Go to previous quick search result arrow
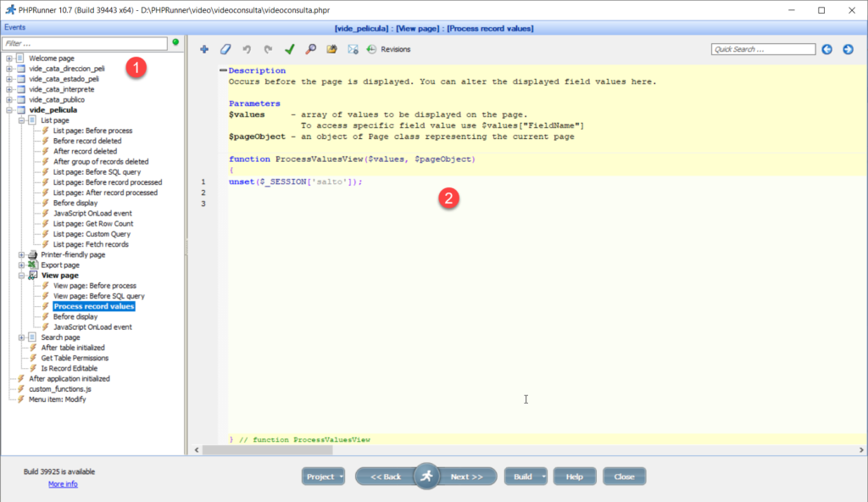The width and height of the screenshot is (868, 502). pos(827,49)
